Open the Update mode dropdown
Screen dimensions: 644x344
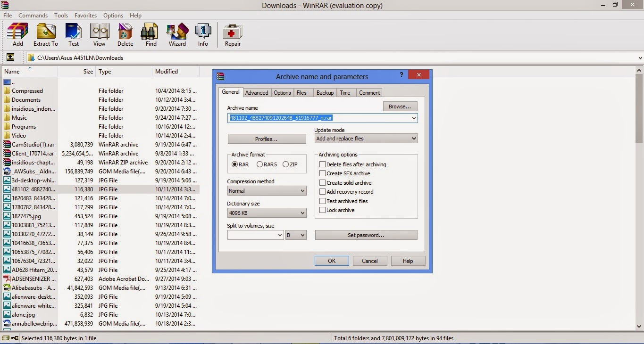(366, 139)
